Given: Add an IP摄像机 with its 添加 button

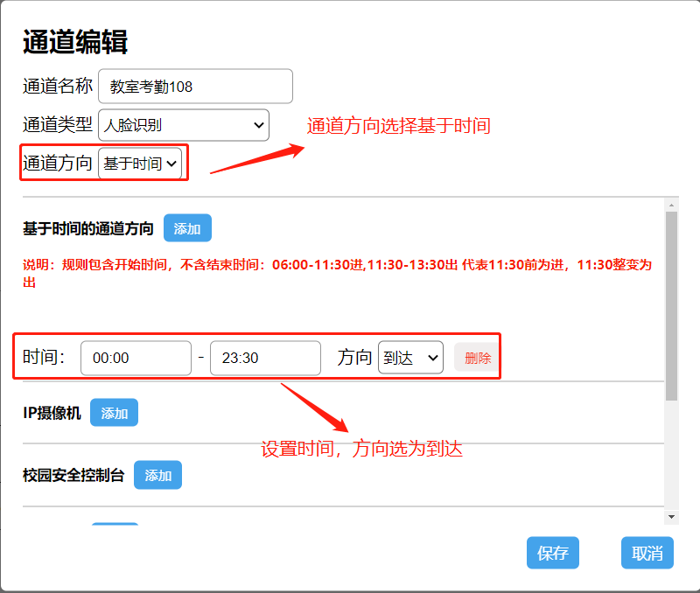Looking at the screenshot, I should click(114, 413).
